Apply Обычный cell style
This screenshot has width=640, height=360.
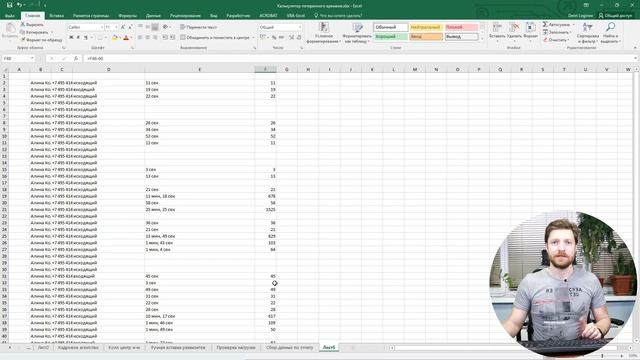coord(391,27)
